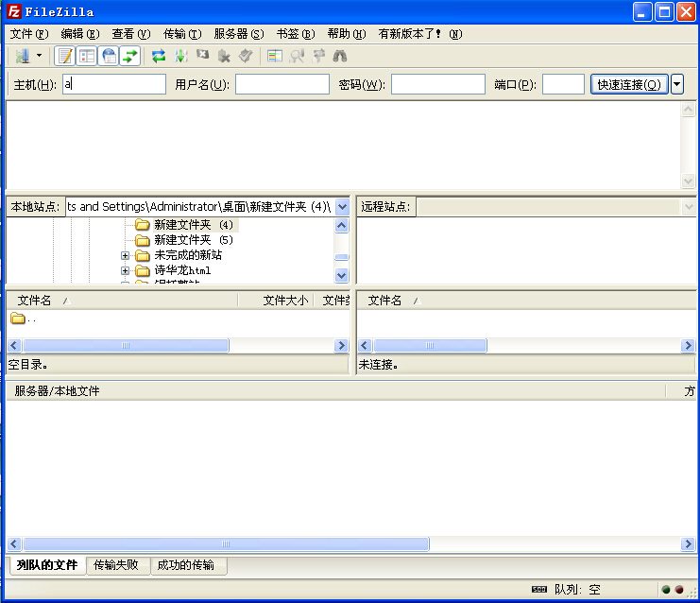
Task: Open the 有新版本了!(N) menu
Action: [420, 34]
